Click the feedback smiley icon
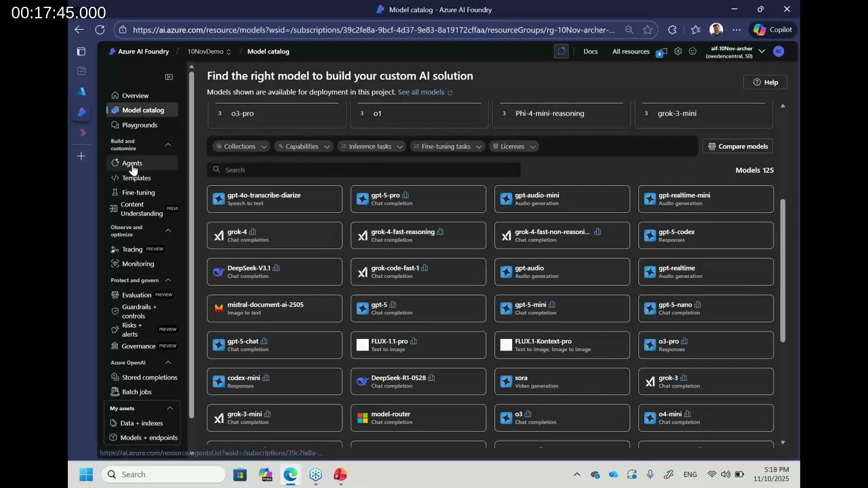 click(x=692, y=52)
